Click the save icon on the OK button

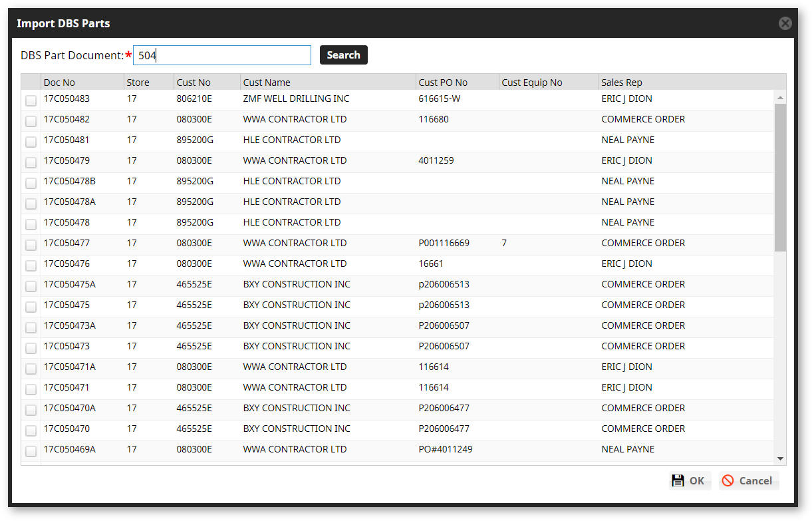(x=678, y=480)
